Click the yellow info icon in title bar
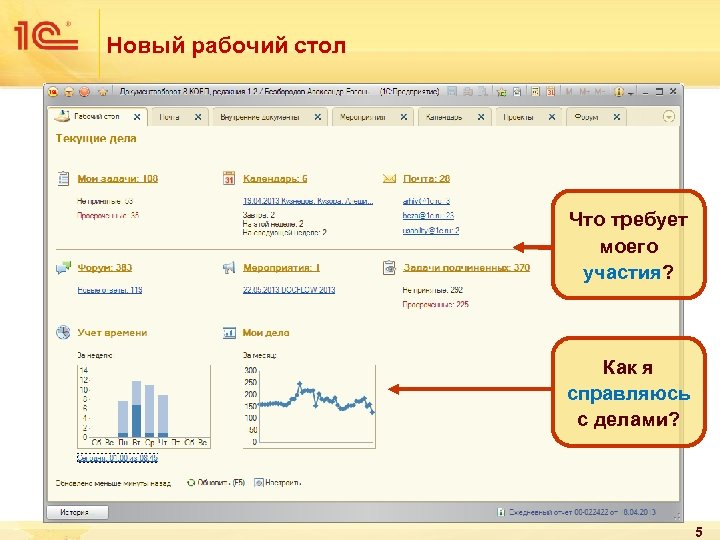The width and height of the screenshot is (720, 540). click(619, 92)
